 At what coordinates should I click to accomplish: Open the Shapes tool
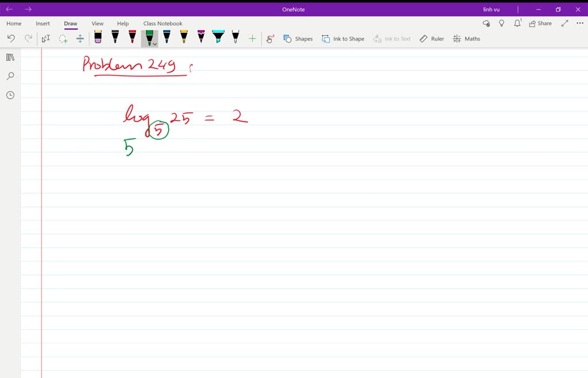coord(298,38)
